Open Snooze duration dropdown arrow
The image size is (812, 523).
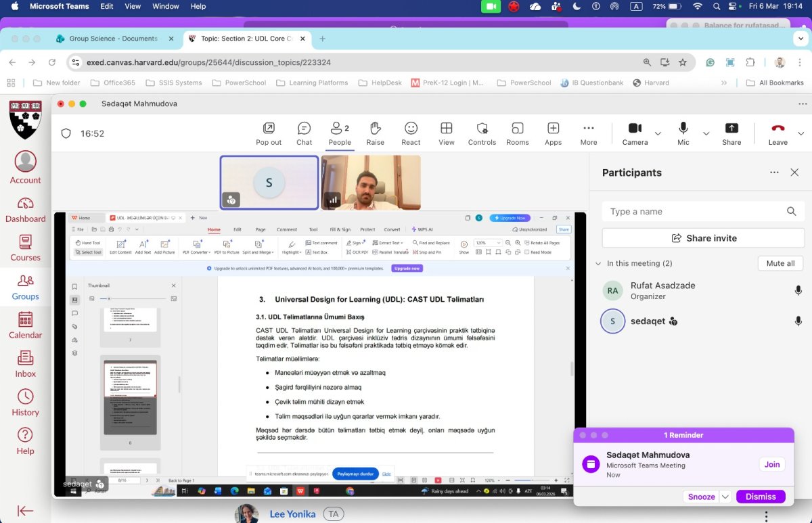[725, 497]
